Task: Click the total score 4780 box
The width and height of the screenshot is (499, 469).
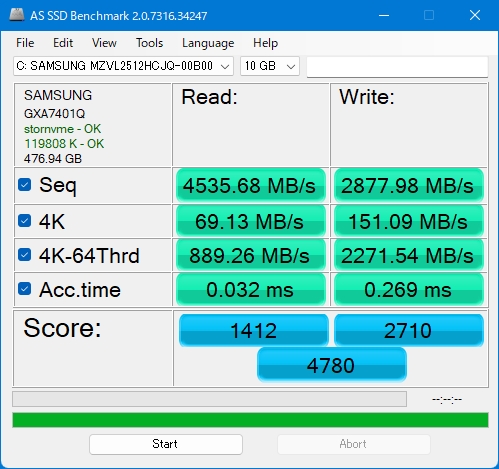Action: coord(332,365)
